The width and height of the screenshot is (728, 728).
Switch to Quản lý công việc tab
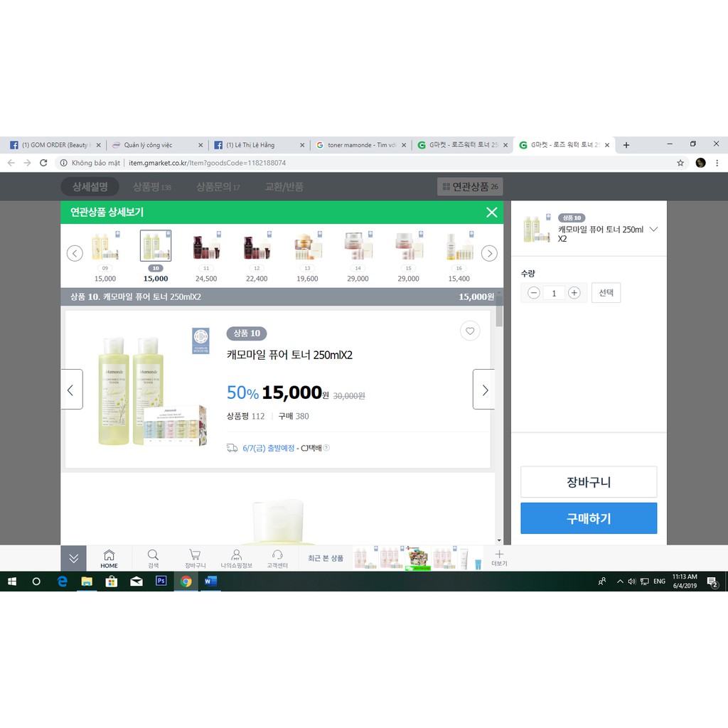coord(157,145)
